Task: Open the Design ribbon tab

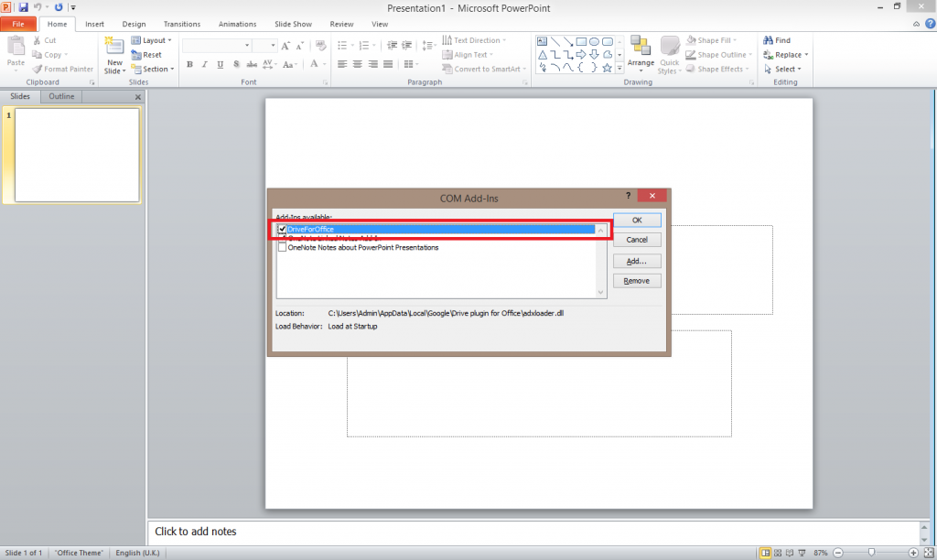Action: [134, 24]
